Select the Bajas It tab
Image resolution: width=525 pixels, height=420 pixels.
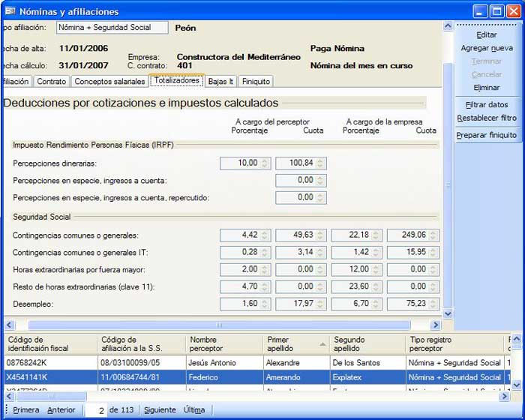tap(220, 82)
